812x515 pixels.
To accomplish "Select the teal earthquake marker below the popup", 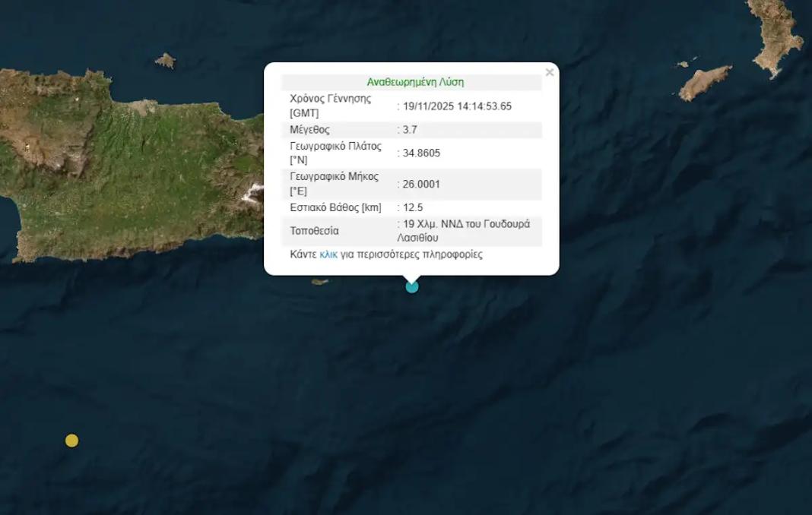I will [x=412, y=286].
